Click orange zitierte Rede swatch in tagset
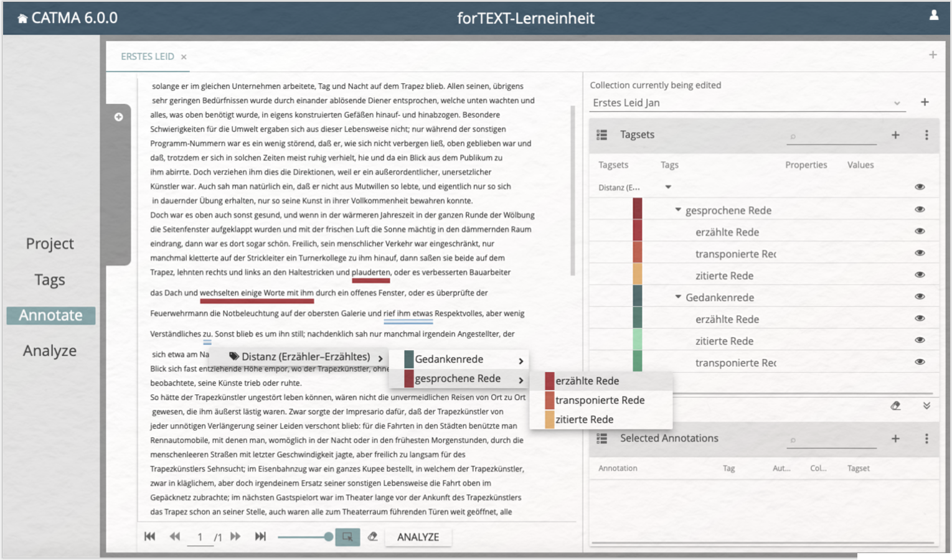 click(638, 274)
